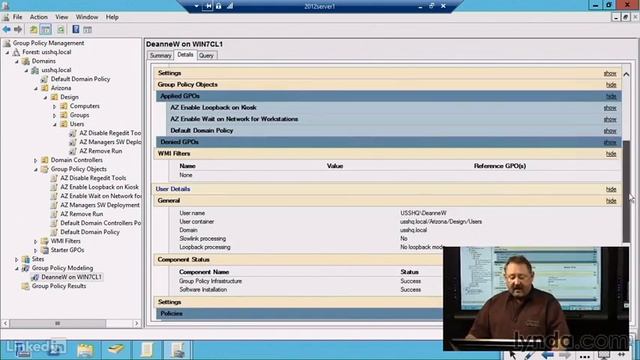Open File Explorer from the taskbar
640x360 pixels.
[x=85, y=350]
